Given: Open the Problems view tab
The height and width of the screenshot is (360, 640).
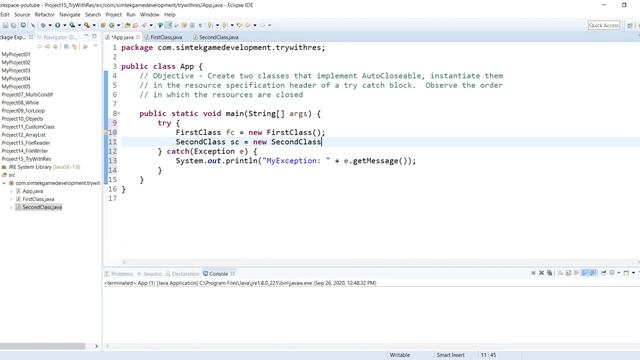Looking at the screenshot, I should (x=119, y=274).
